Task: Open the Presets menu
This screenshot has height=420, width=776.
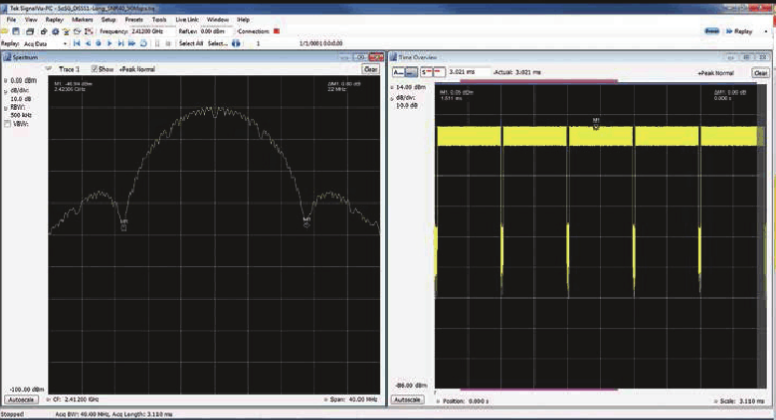Action: 134,20
